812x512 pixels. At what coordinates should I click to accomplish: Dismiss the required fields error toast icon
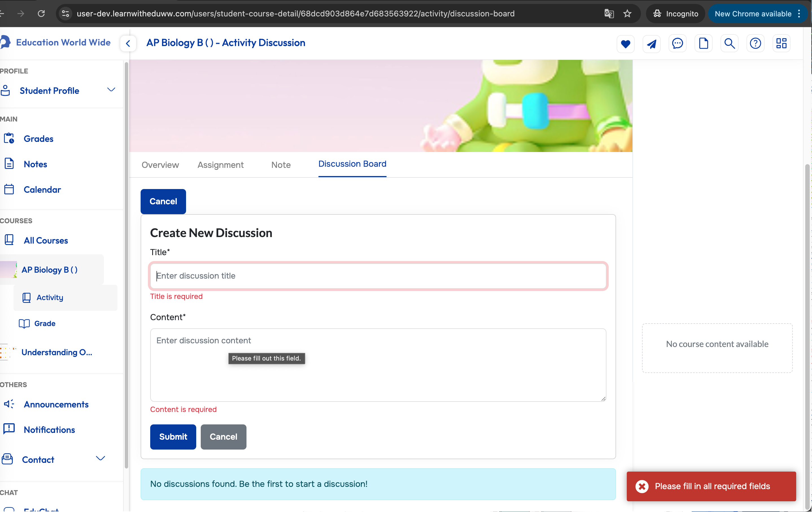642,486
